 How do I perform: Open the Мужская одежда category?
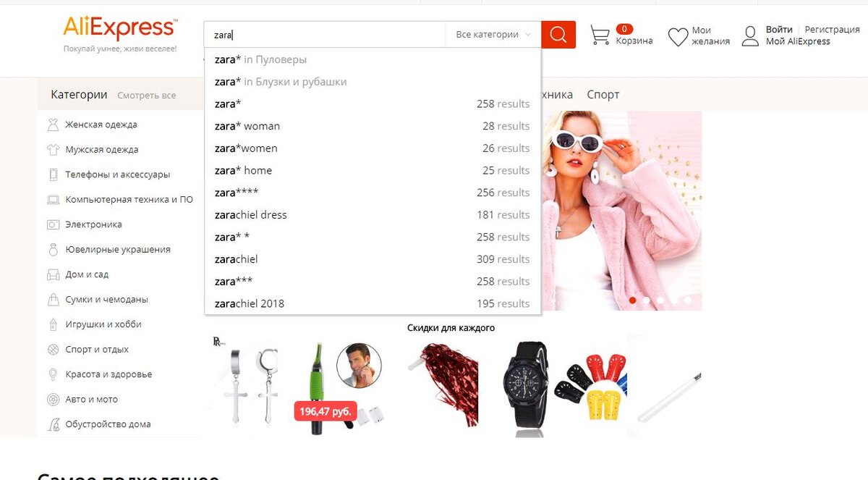[101, 150]
